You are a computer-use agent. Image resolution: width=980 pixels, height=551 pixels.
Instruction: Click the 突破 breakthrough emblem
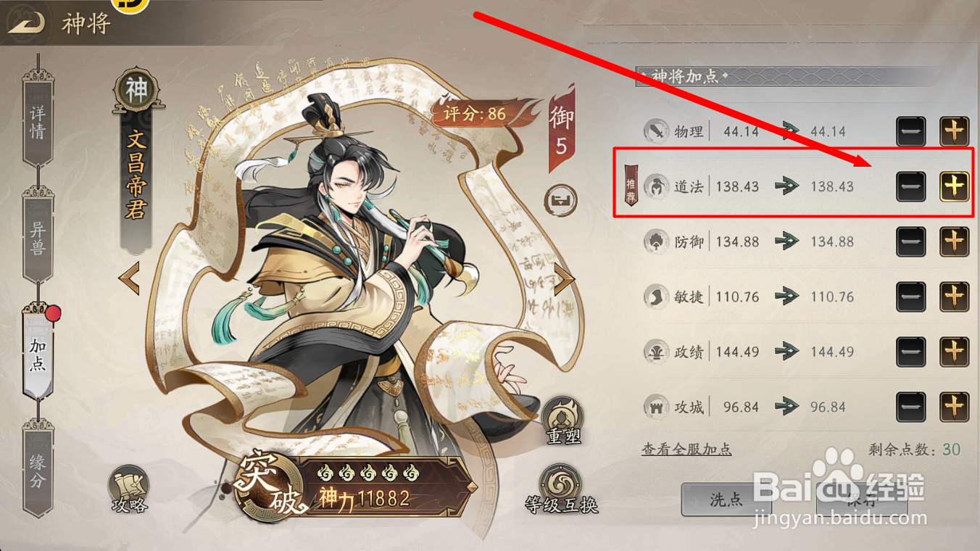pyautogui.click(x=267, y=482)
